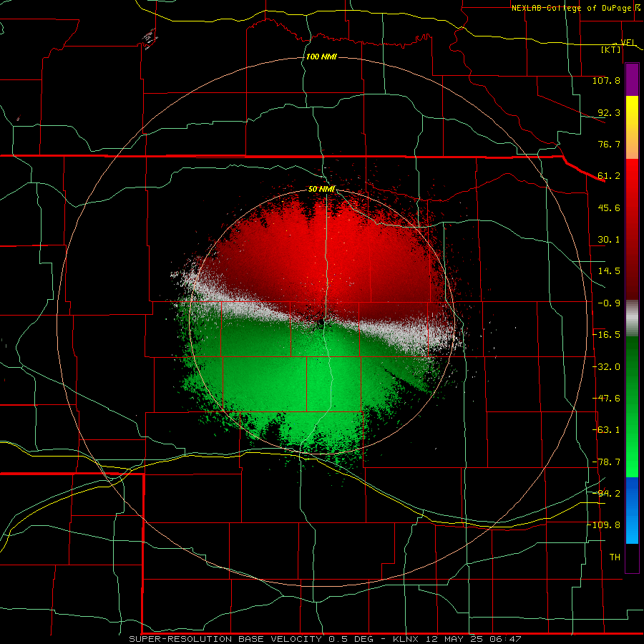This screenshot has width=644, height=644.
Task: Click the TH label below the scale
Action: pos(615,557)
